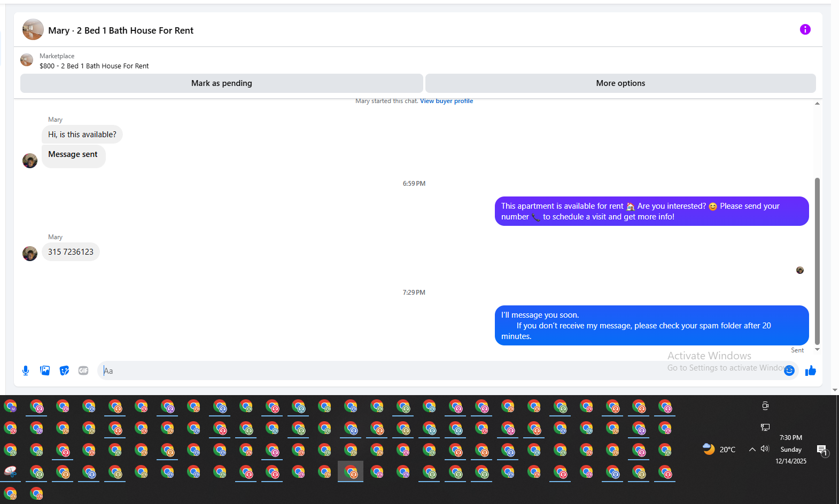Open conversation info with the purple i icon
839x504 pixels.
805,29
